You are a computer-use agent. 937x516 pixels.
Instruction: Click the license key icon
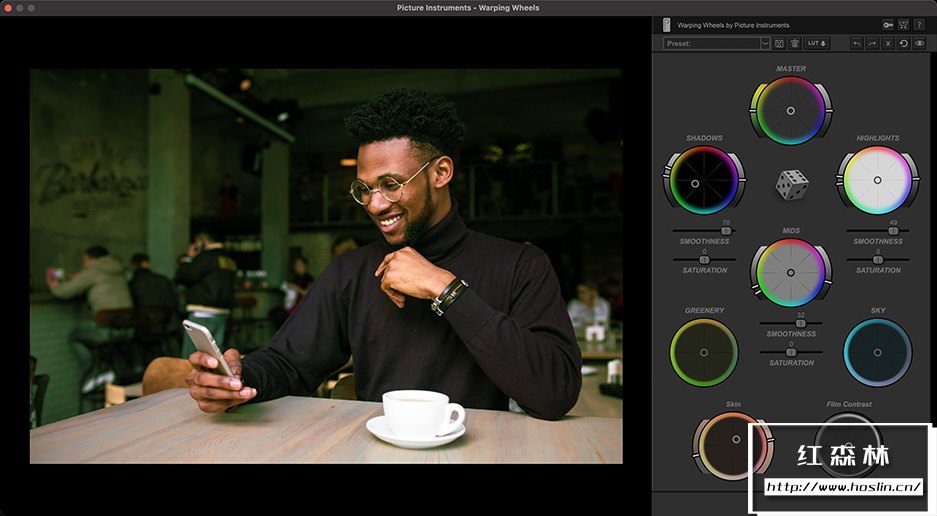pyautogui.click(x=887, y=25)
